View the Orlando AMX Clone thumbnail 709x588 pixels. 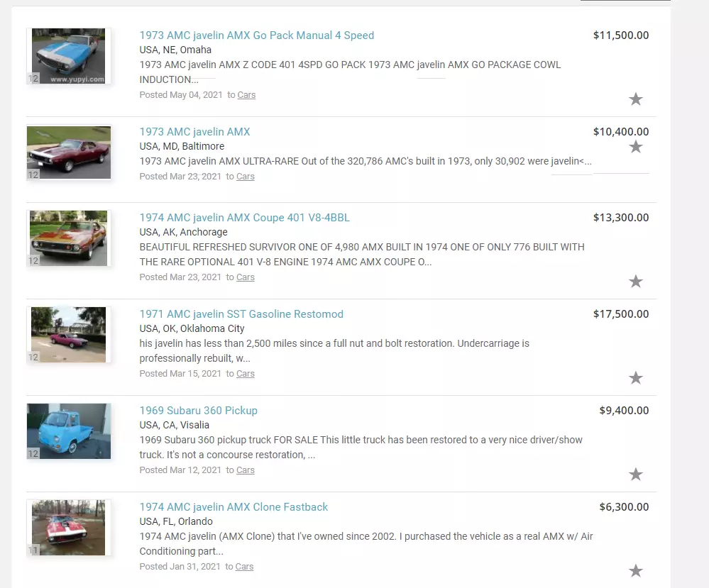coord(68,528)
